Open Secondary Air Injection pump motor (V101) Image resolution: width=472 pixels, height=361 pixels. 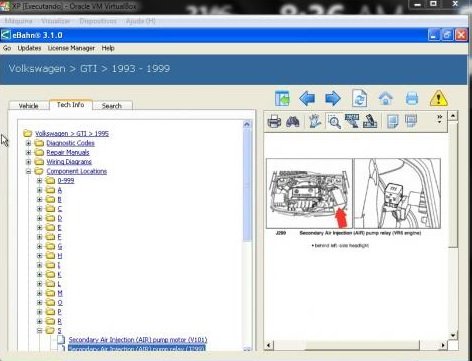tap(138, 340)
